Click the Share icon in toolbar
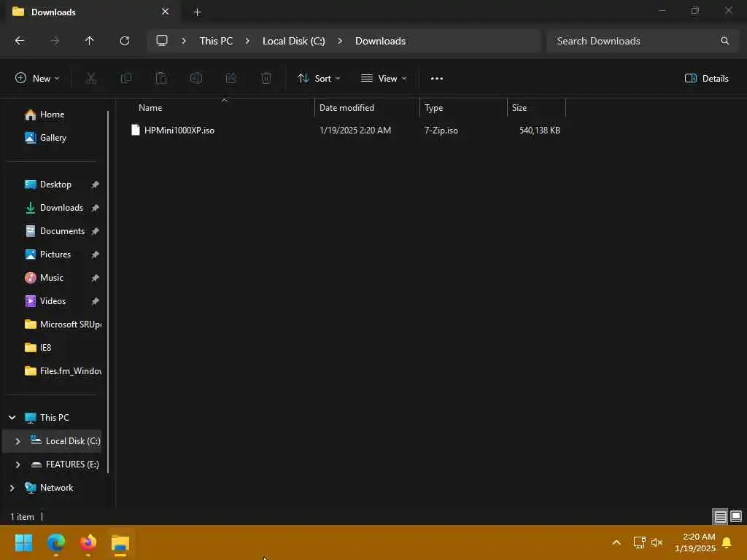The height and width of the screenshot is (560, 747). point(231,78)
